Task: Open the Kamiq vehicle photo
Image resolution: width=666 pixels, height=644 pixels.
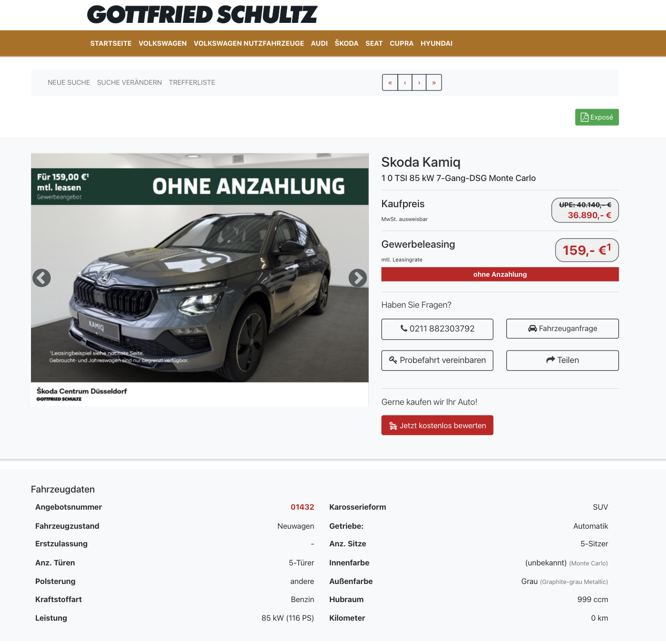Action: [x=200, y=280]
